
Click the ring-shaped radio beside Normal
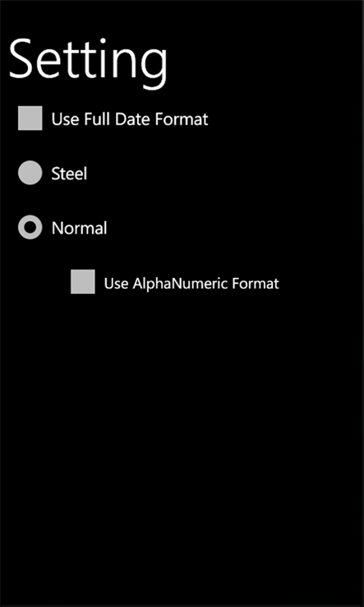point(30,227)
